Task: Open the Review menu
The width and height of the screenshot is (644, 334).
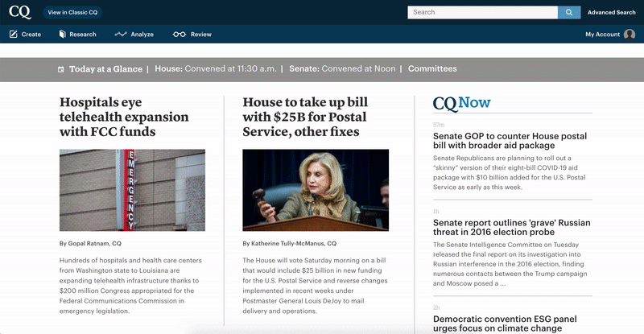Action: 192,35
